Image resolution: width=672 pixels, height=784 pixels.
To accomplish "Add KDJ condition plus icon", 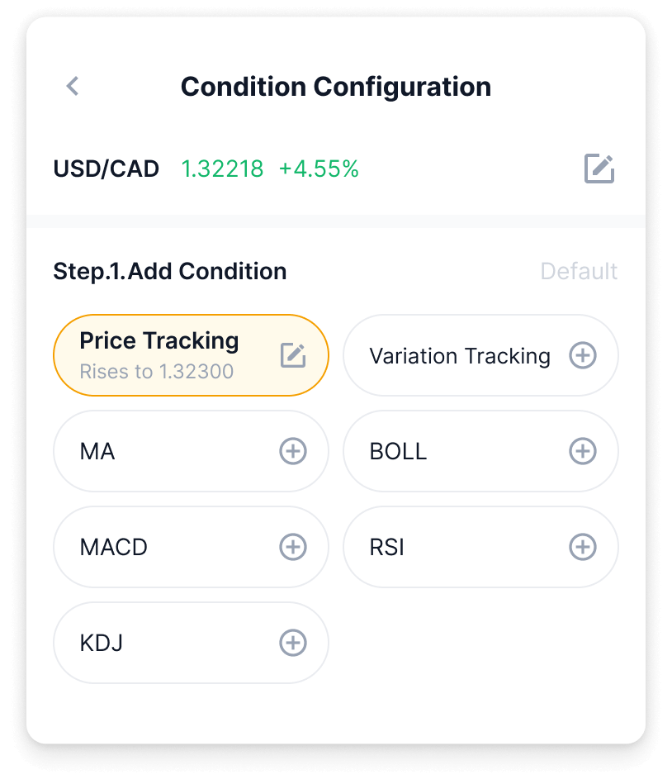I will [x=293, y=643].
